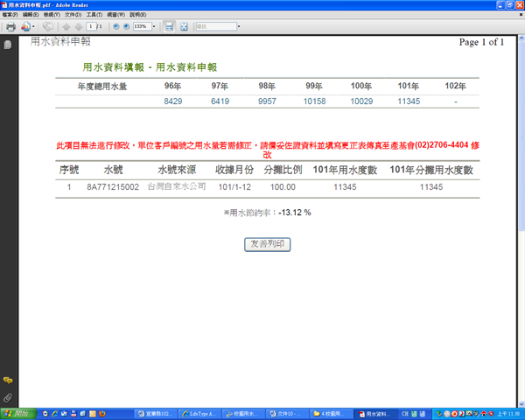Viewport: 525px width, 420px height.
Task: Open the 視窗(W) menu
Action: (115, 15)
